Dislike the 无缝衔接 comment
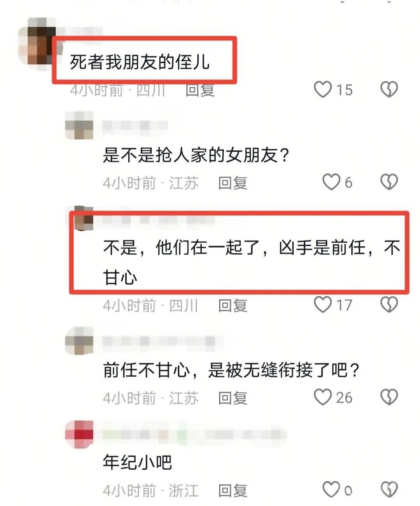The height and width of the screenshot is (506, 420). tap(389, 397)
